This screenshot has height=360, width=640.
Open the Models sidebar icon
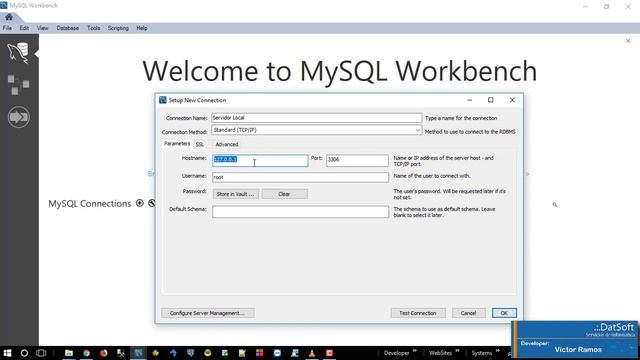coord(18,84)
